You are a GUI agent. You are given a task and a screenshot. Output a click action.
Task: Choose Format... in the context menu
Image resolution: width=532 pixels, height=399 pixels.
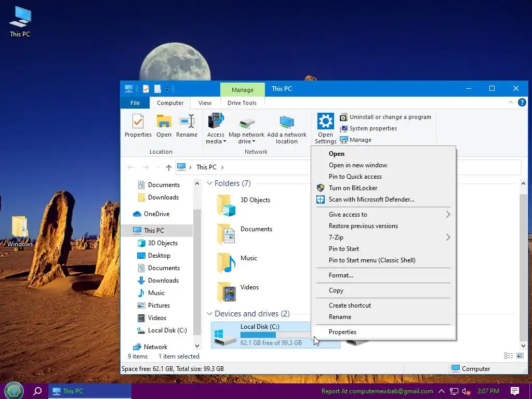[x=384, y=275]
